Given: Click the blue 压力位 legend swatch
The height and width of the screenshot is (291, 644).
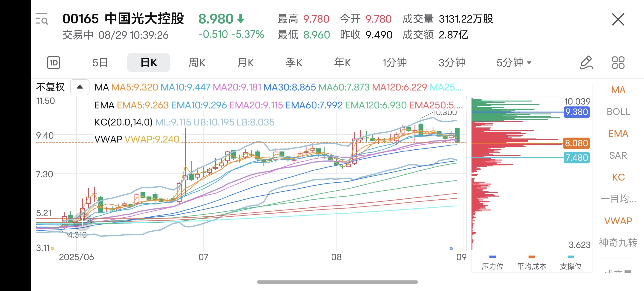Looking at the screenshot, I should (x=492, y=257).
